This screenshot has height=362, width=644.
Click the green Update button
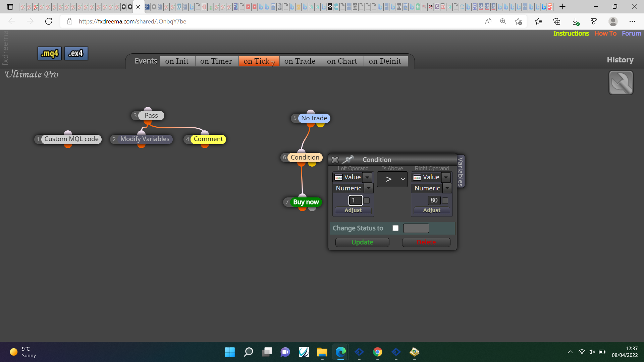pos(362,242)
